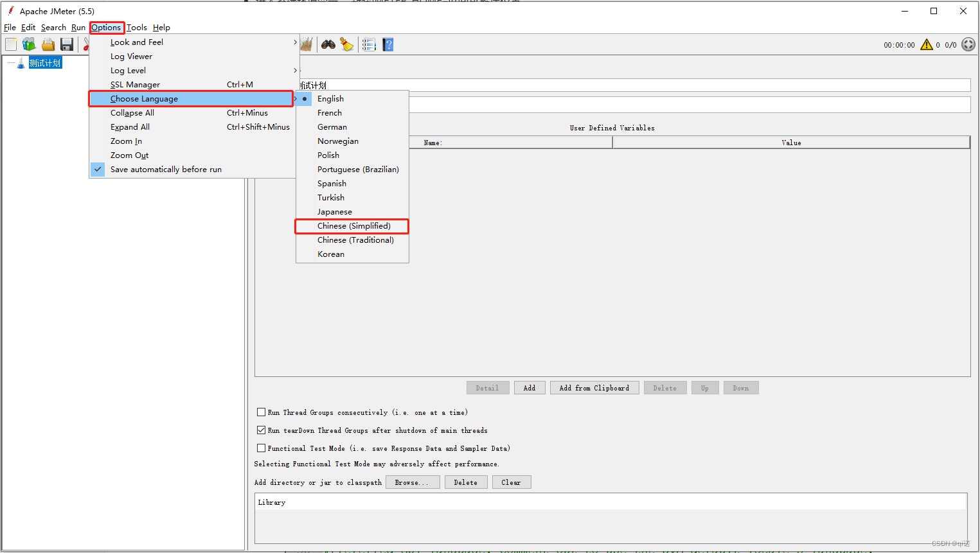This screenshot has height=553, width=980.
Task: Choose Expand All menu entry
Action: pyautogui.click(x=192, y=127)
